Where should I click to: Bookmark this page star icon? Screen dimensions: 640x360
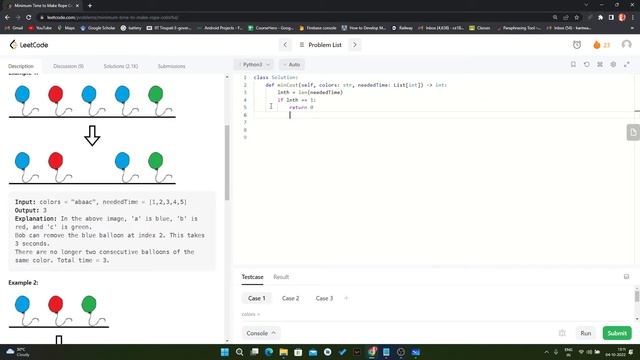pos(576,18)
